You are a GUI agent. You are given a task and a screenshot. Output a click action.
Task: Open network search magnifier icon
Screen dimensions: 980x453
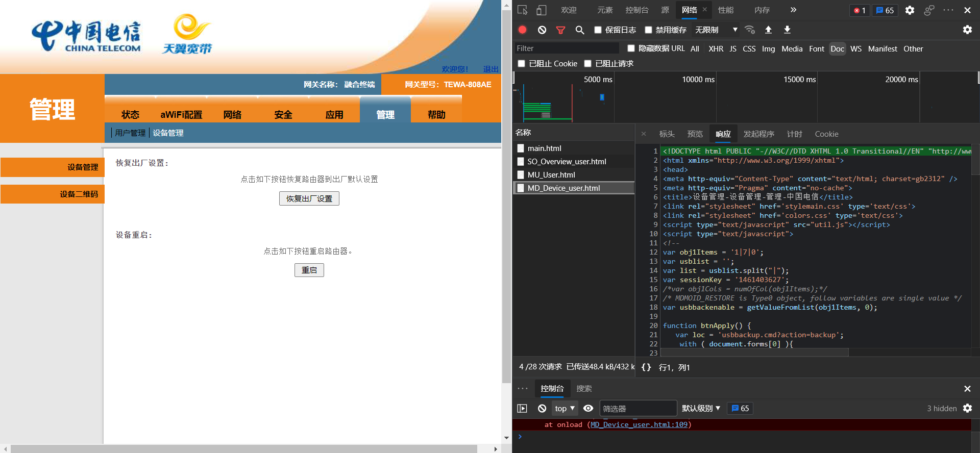[x=580, y=30]
